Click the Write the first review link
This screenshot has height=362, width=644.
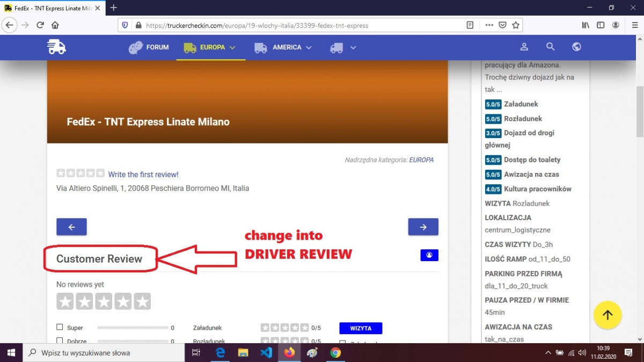(143, 175)
